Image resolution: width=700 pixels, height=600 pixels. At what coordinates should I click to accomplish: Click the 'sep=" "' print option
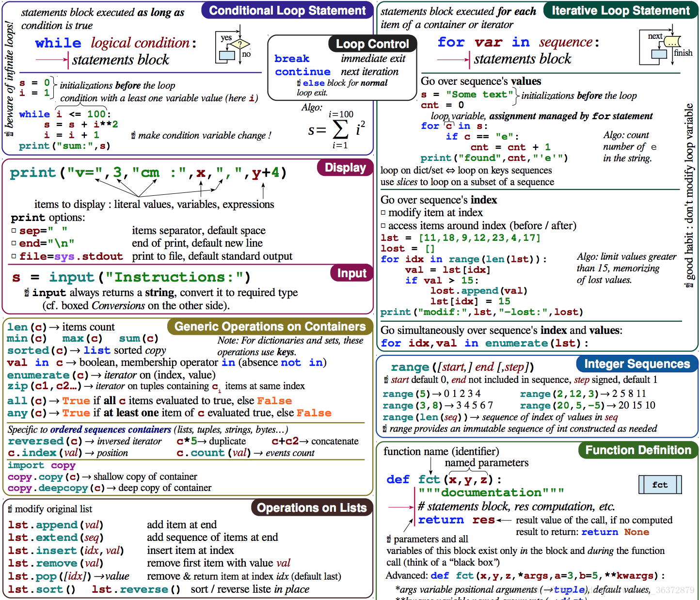pos(43,231)
